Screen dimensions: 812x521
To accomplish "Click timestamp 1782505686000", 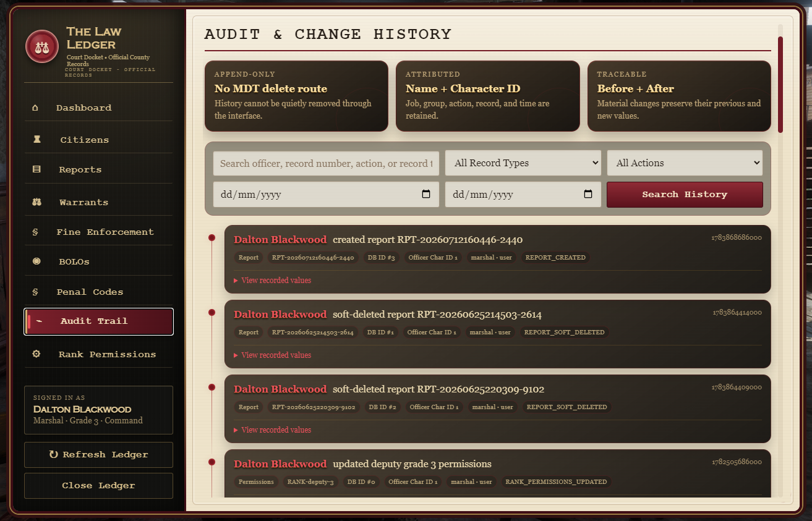I will tap(737, 462).
